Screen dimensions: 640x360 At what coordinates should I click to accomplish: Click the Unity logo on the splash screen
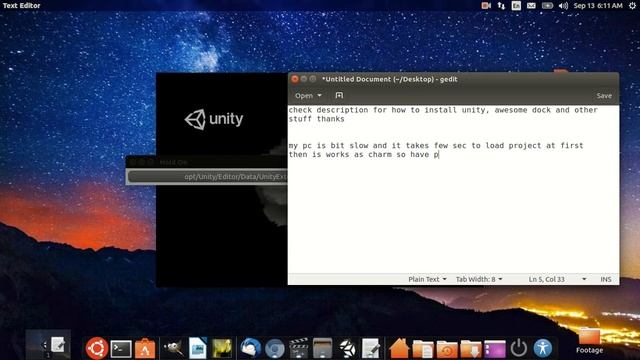[x=214, y=119]
